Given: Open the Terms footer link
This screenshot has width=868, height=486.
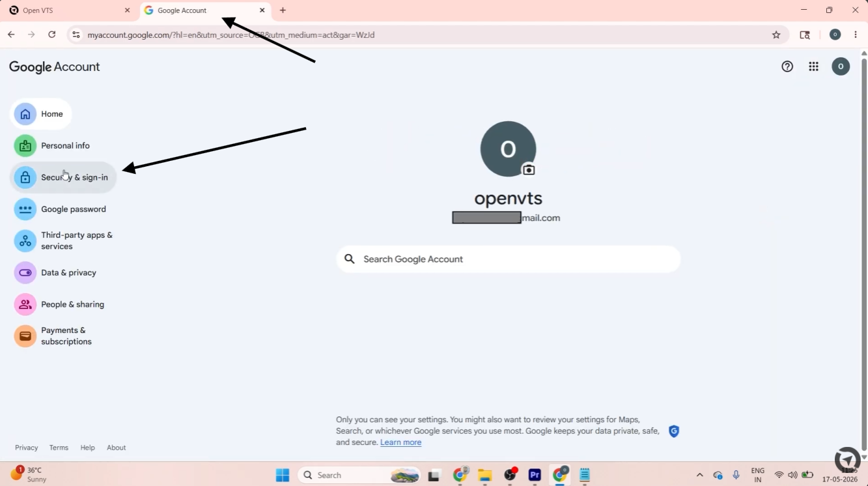Looking at the screenshot, I should pyautogui.click(x=59, y=448).
